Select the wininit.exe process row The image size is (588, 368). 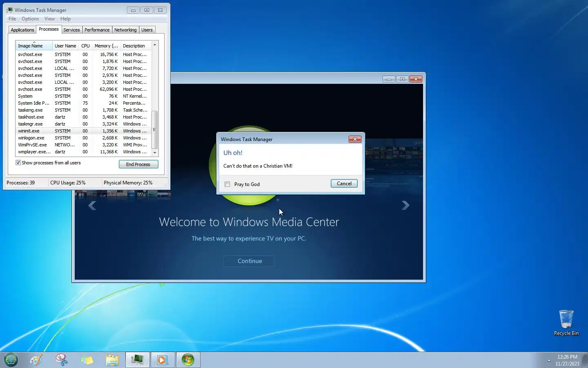tap(83, 131)
